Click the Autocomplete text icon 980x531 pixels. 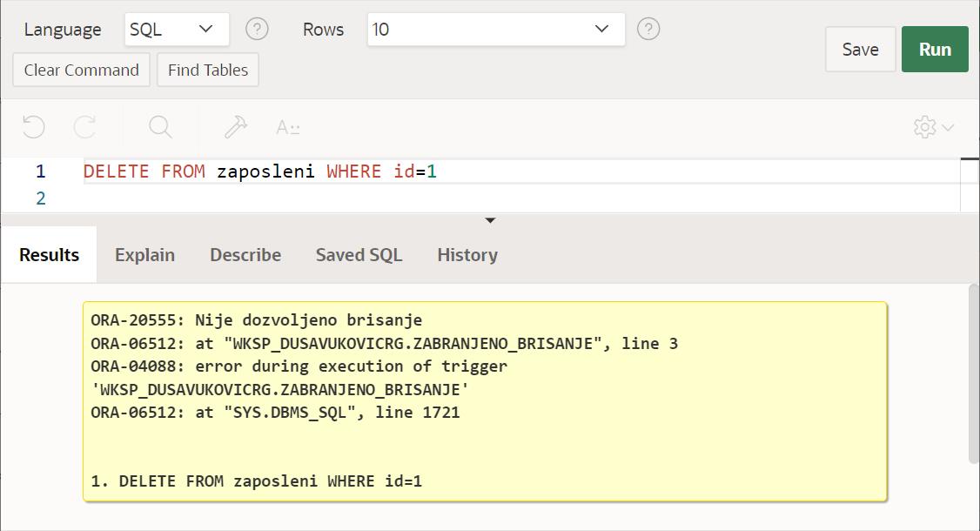tap(288, 127)
